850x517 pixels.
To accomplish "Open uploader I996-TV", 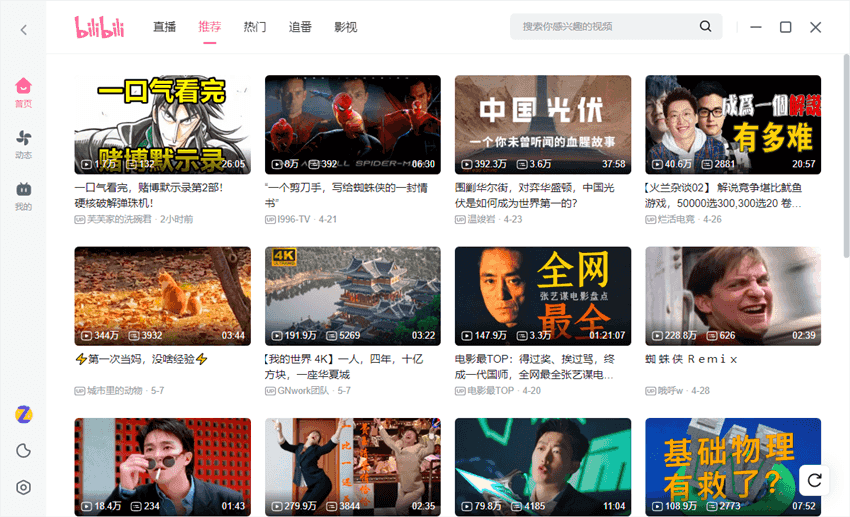I will [294, 219].
